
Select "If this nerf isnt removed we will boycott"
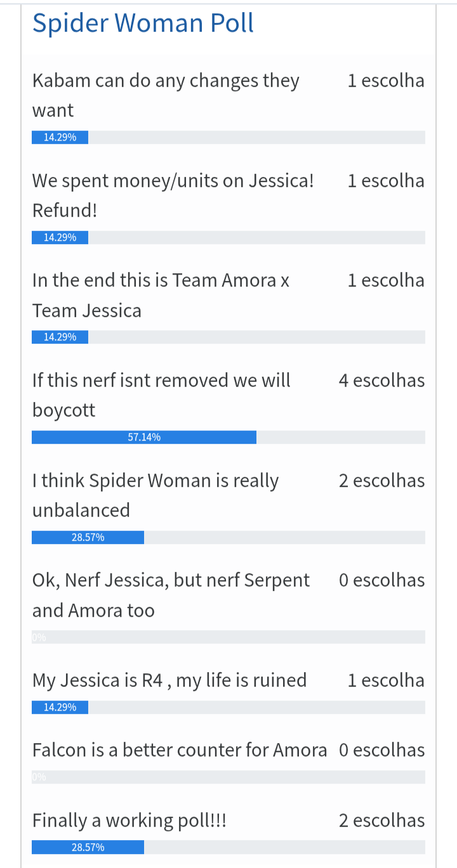(x=161, y=394)
